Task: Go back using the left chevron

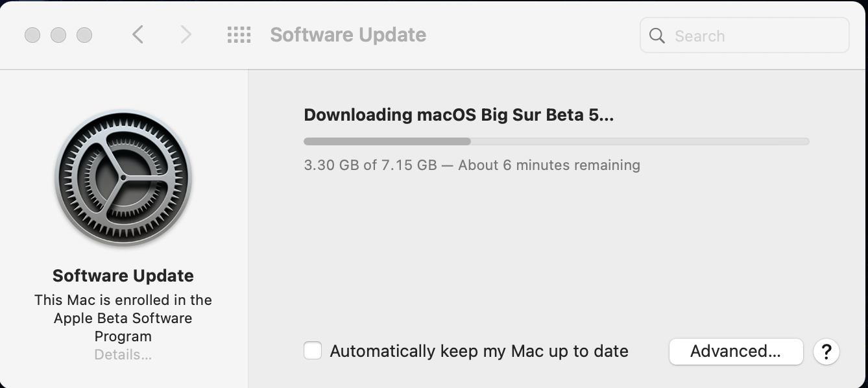Action: tap(138, 34)
